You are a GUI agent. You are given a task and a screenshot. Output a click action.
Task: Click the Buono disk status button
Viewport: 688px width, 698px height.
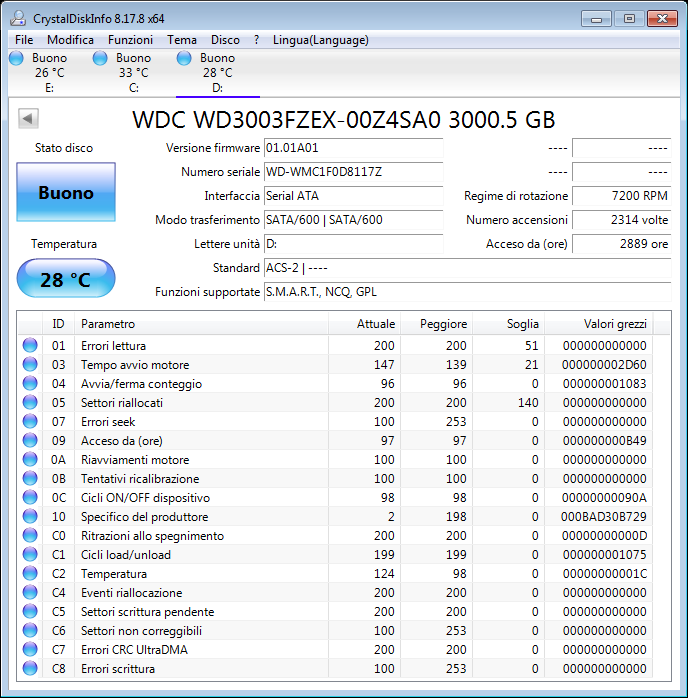click(x=66, y=192)
